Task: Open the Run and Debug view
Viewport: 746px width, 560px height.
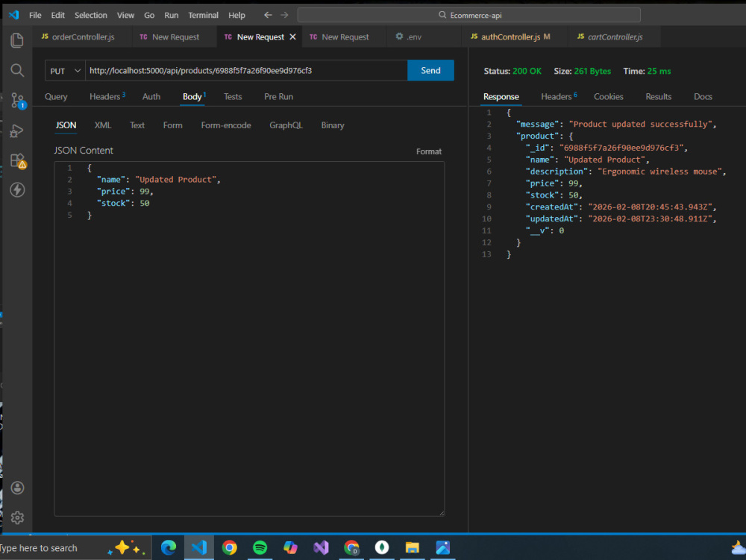Action: (17, 130)
